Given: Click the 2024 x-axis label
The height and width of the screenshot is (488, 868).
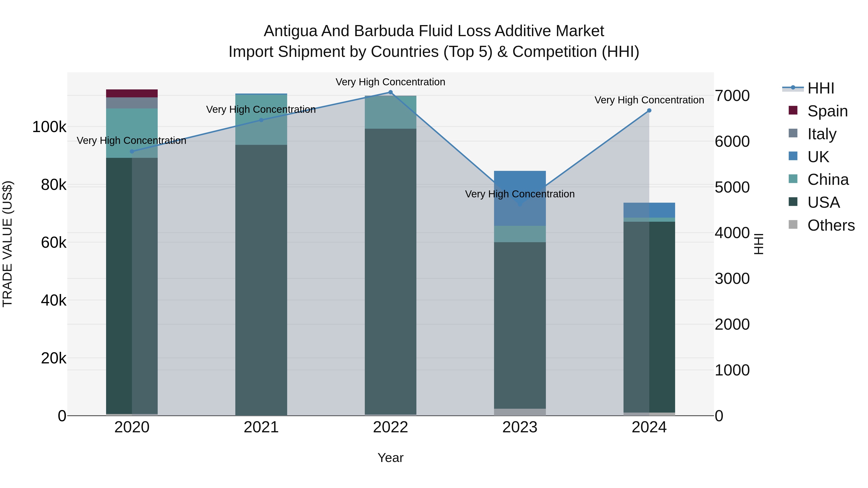Looking at the screenshot, I should click(x=649, y=427).
